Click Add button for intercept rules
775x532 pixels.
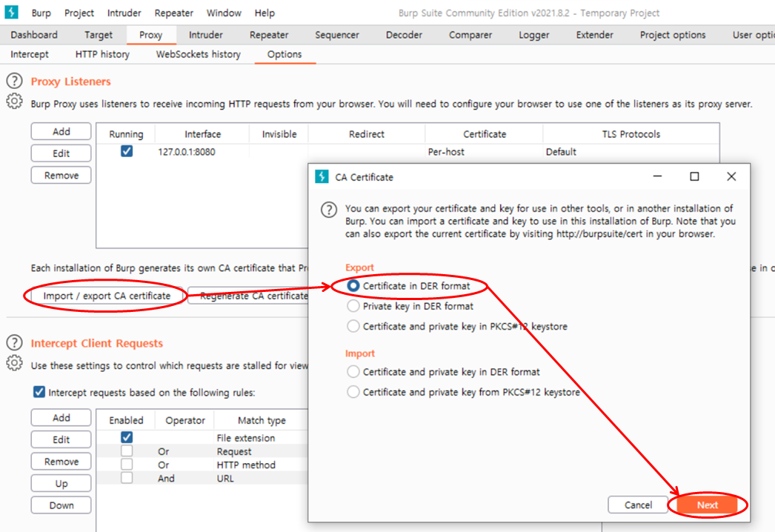(x=61, y=418)
